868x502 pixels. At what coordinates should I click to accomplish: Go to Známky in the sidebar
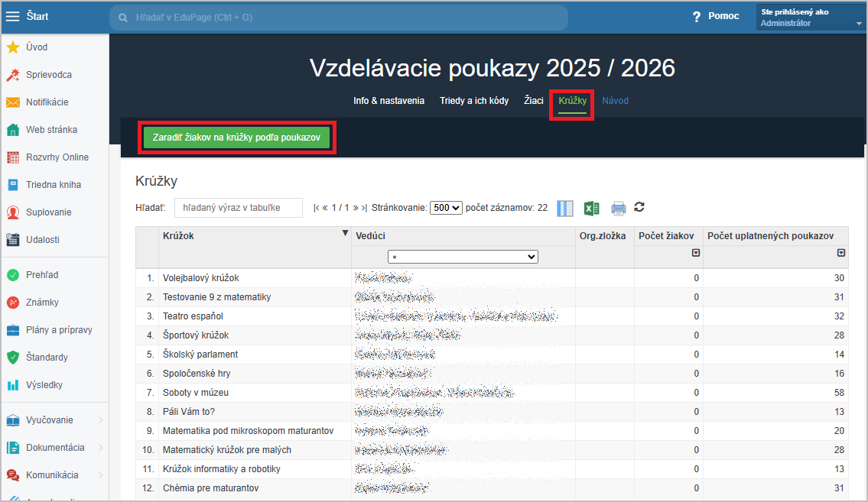(x=42, y=303)
